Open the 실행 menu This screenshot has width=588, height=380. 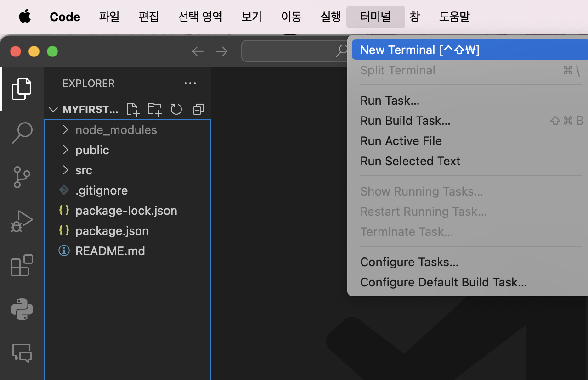coord(331,17)
